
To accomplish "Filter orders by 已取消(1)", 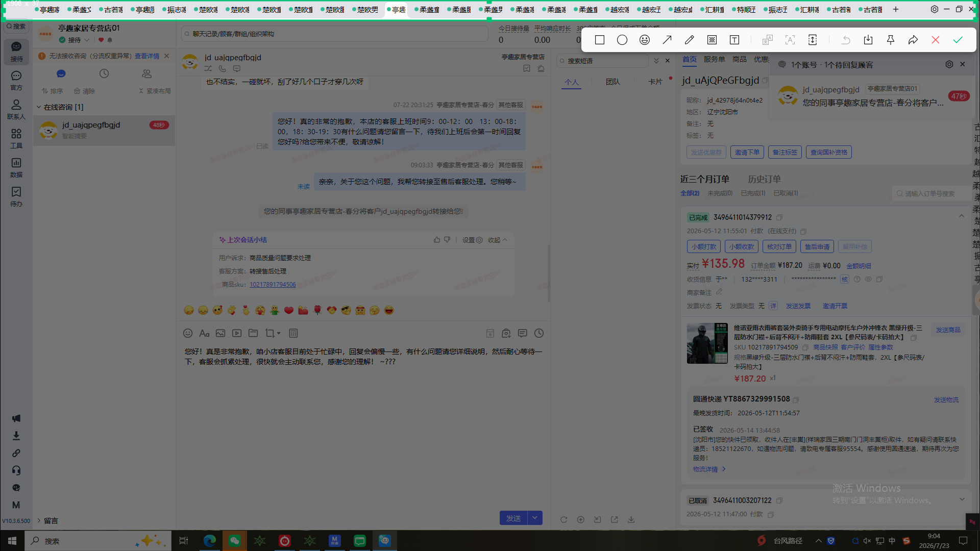I will tap(786, 193).
